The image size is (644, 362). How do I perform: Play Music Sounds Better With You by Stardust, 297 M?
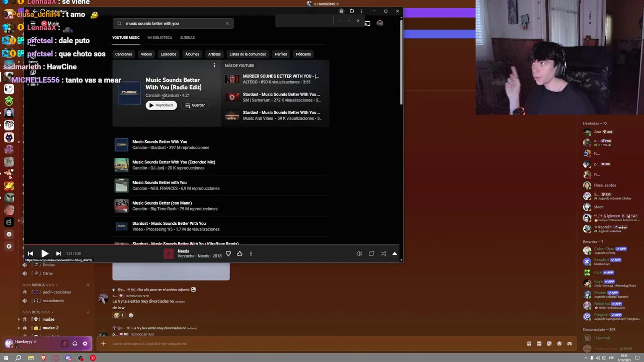coord(221,145)
